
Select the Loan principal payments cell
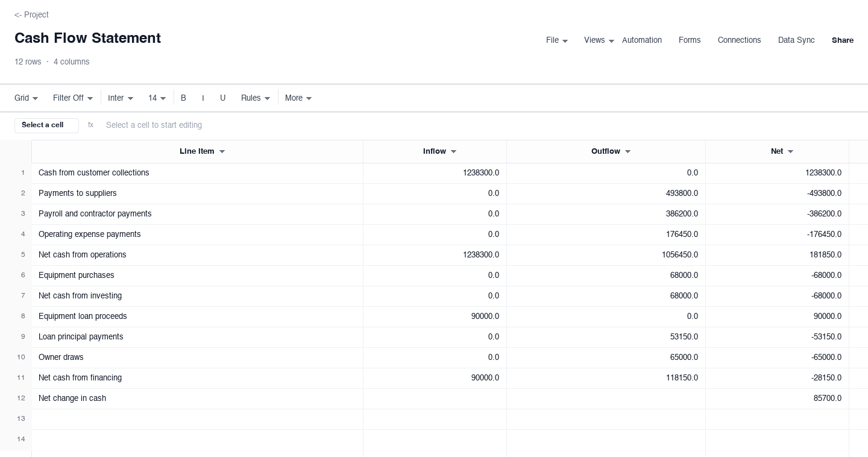click(197, 337)
